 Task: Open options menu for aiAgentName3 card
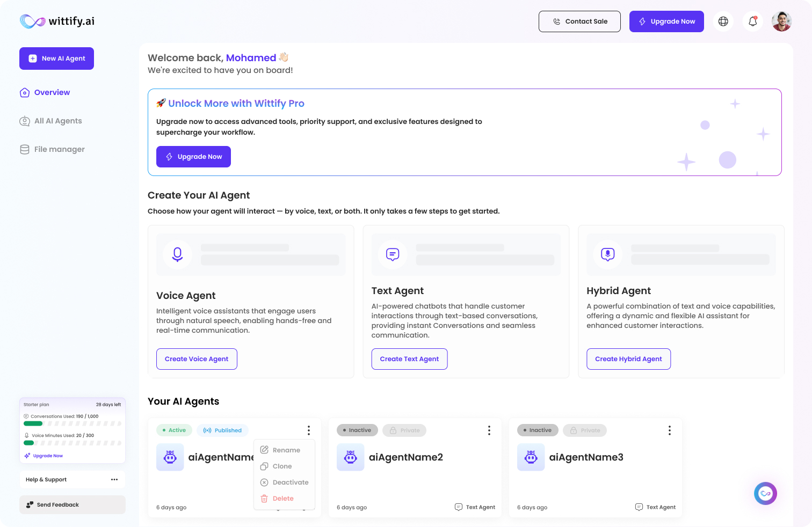coord(670,430)
